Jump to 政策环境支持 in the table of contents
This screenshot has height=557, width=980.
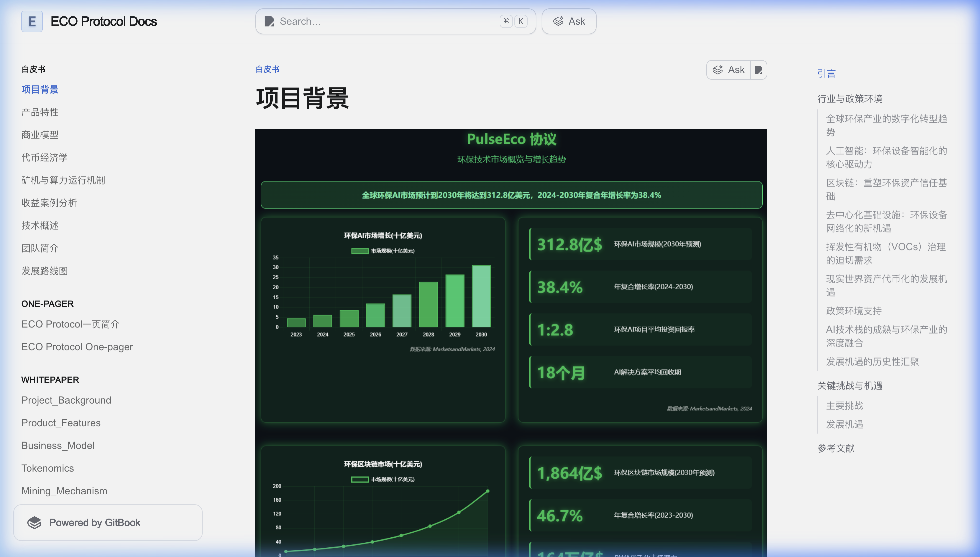pos(854,311)
